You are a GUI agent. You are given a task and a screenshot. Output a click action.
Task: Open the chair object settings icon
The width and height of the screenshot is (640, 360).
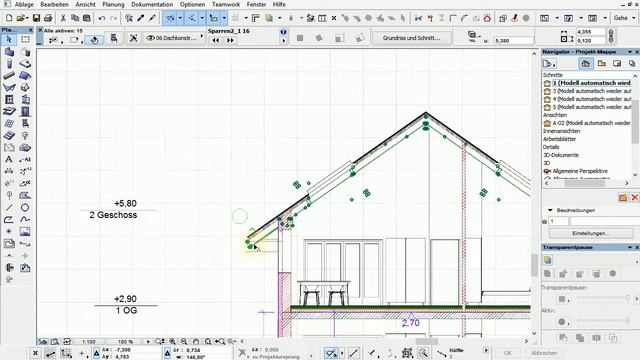pyautogui.click(x=114, y=38)
